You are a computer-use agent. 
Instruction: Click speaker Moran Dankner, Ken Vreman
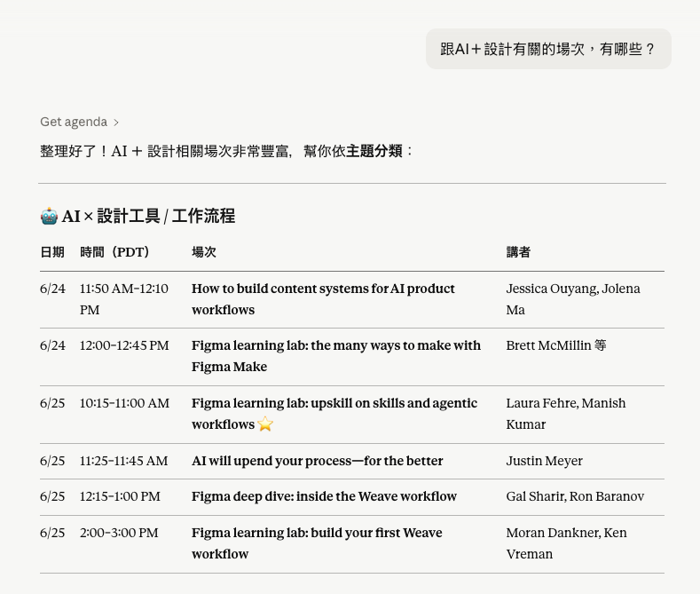[x=567, y=543]
